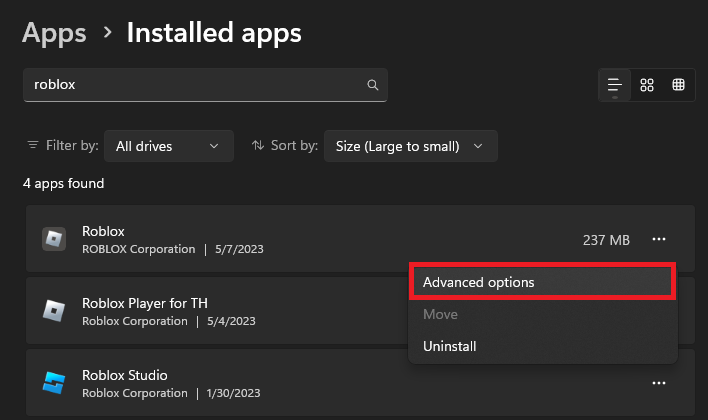This screenshot has width=708, height=420.
Task: Click the Move menu entry
Action: coord(440,314)
